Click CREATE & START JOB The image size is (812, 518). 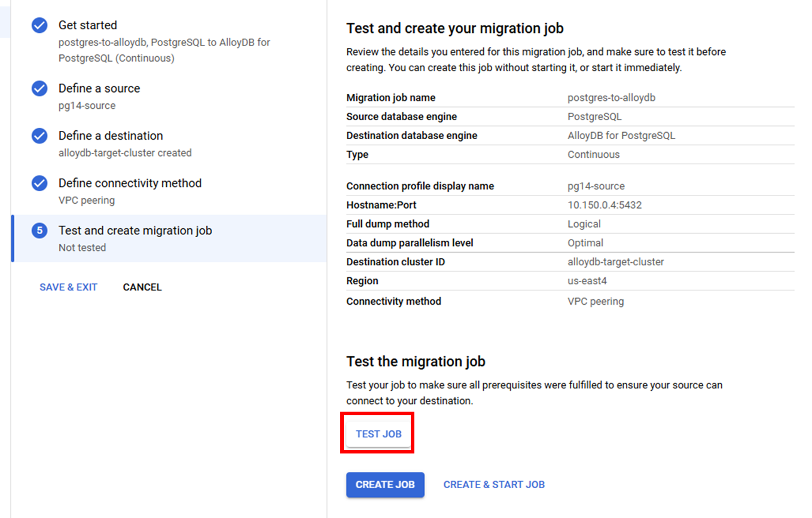point(494,485)
